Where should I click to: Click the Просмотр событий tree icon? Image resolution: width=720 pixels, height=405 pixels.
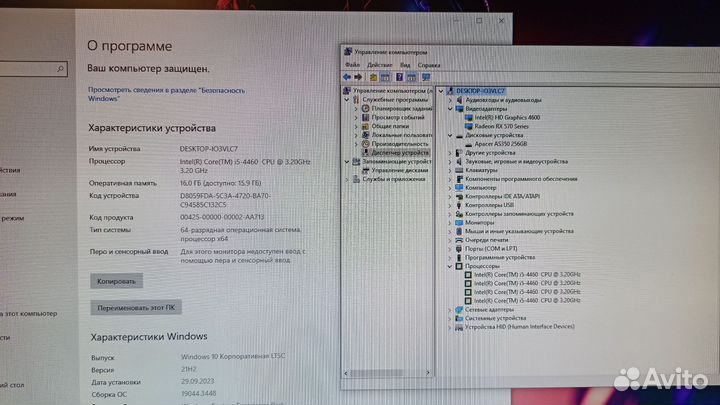[x=366, y=117]
